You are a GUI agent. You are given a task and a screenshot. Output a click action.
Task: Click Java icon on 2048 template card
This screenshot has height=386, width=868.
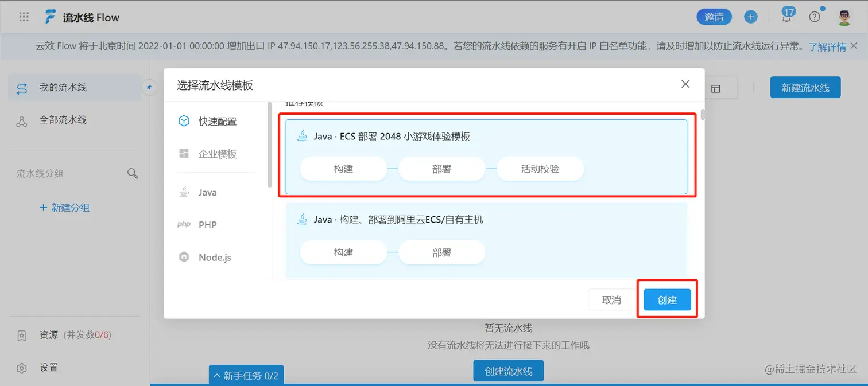point(302,136)
